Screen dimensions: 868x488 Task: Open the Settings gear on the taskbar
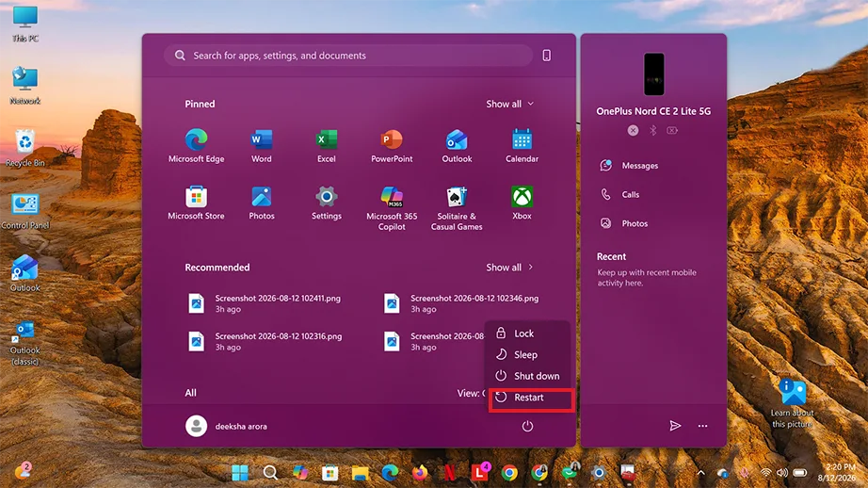click(x=599, y=473)
